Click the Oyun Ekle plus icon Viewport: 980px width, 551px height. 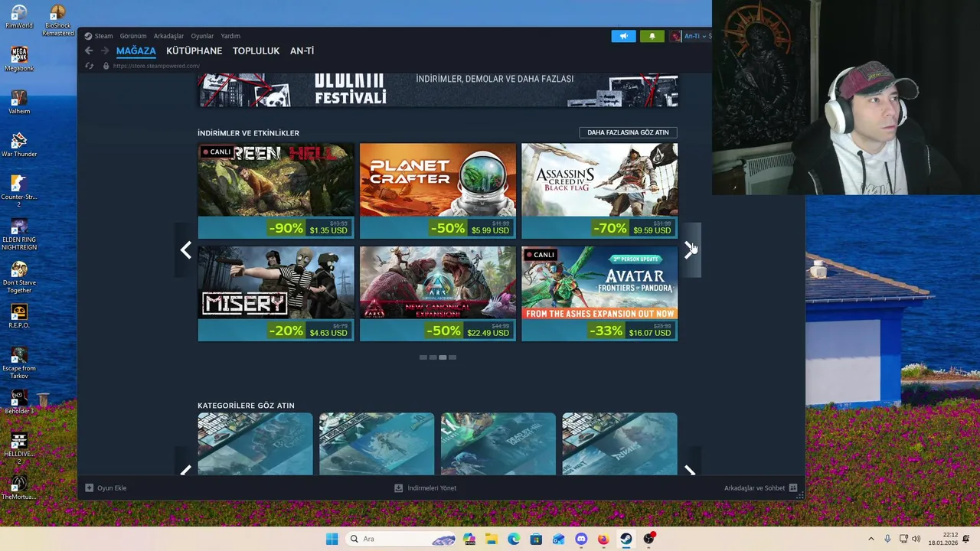[x=89, y=487]
